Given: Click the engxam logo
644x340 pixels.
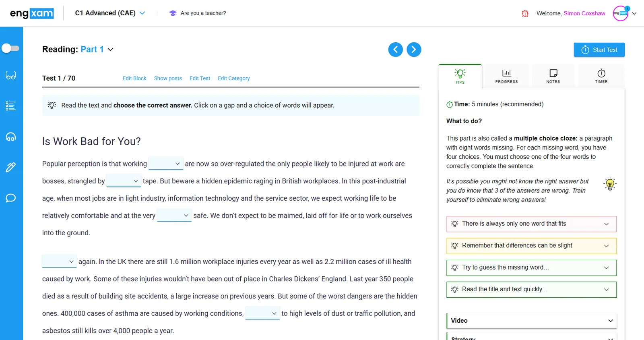Looking at the screenshot, I should 32,13.
